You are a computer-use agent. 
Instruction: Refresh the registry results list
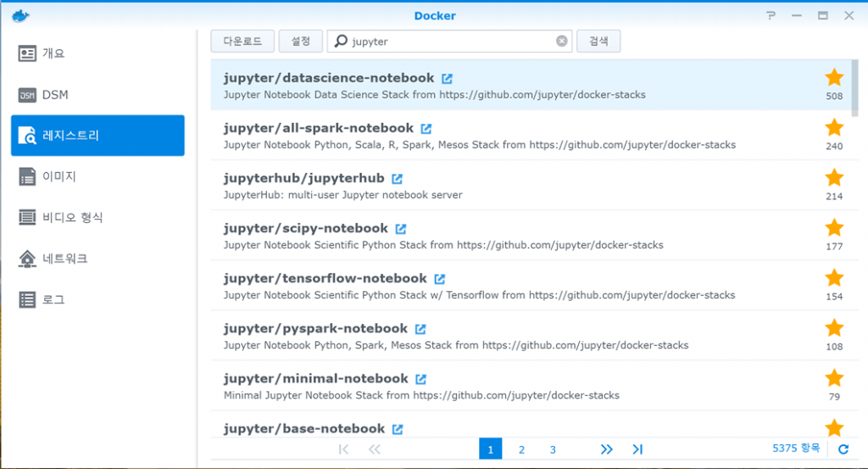tap(843, 449)
